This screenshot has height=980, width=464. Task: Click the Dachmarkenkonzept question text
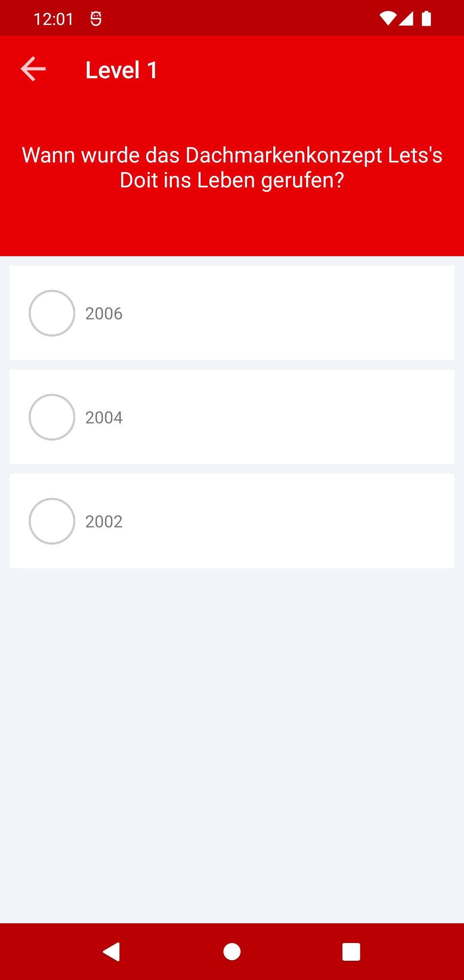pos(232,167)
